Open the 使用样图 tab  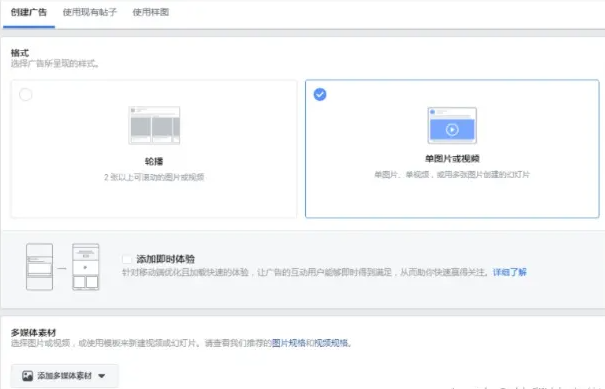click(x=151, y=12)
